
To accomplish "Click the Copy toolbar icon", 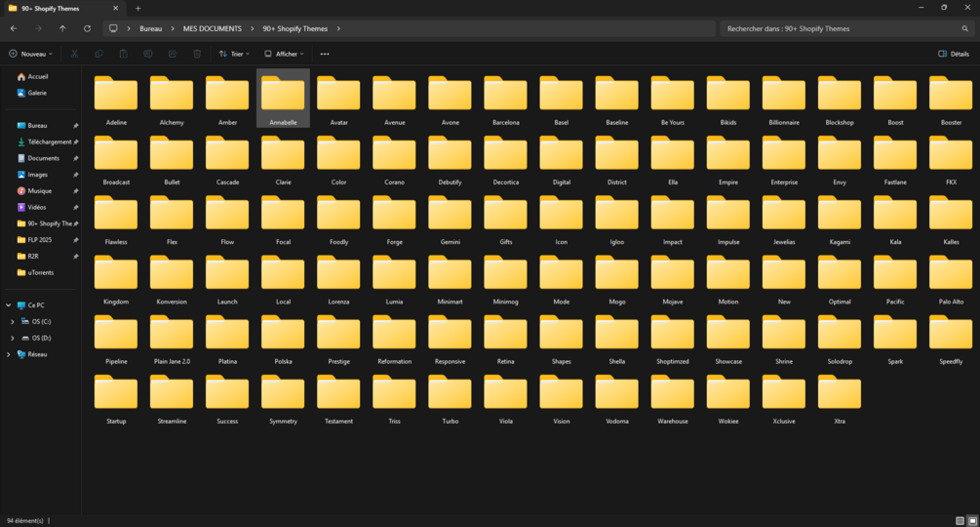I will click(x=98, y=54).
